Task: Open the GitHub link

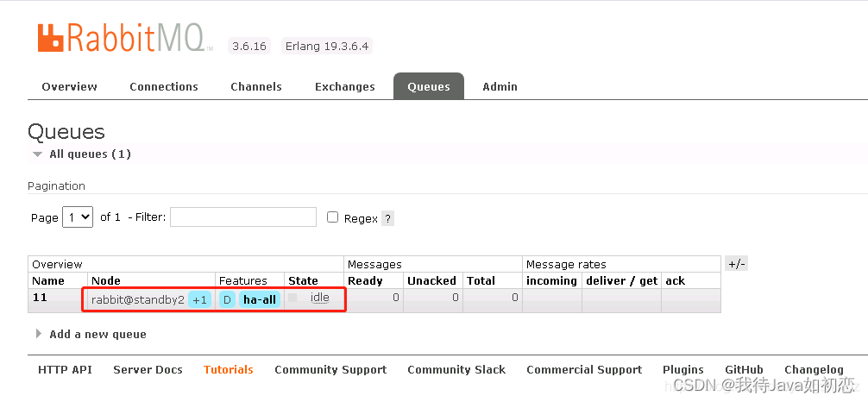Action: 744,370
